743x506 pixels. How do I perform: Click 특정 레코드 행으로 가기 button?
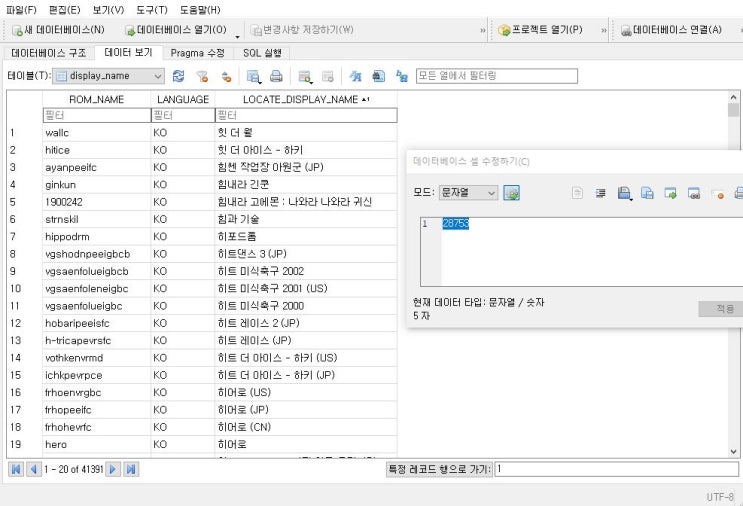point(439,469)
